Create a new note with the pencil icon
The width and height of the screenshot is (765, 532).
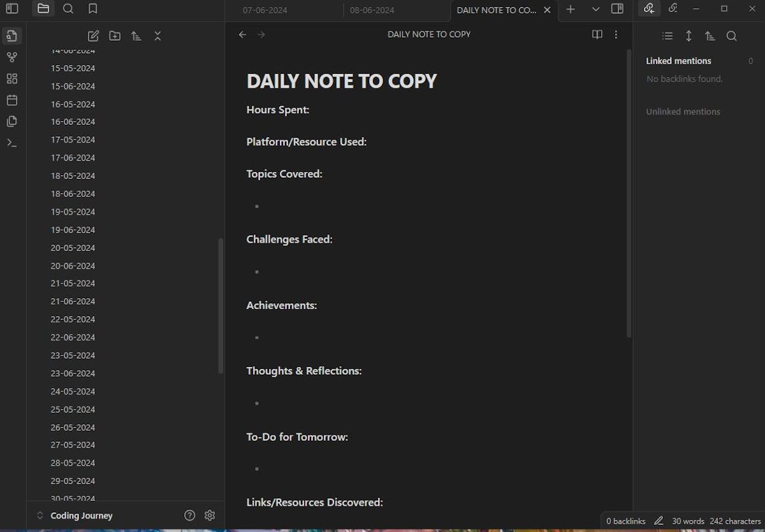[x=93, y=36]
